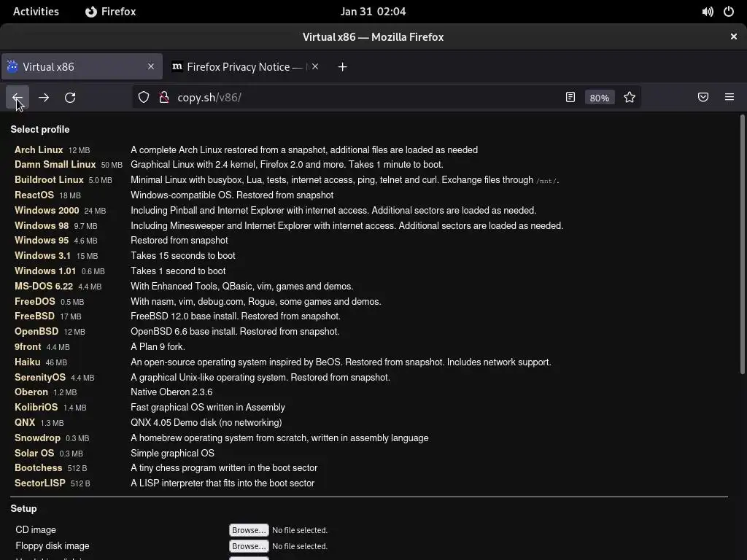The height and width of the screenshot is (560, 747).
Task: Switch to the Firefox Privacy Notice tab
Action: click(245, 66)
